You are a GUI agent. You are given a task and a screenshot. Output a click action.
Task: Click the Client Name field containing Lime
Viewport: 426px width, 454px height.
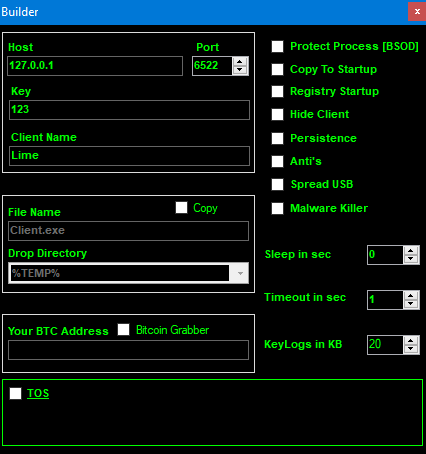129,156
